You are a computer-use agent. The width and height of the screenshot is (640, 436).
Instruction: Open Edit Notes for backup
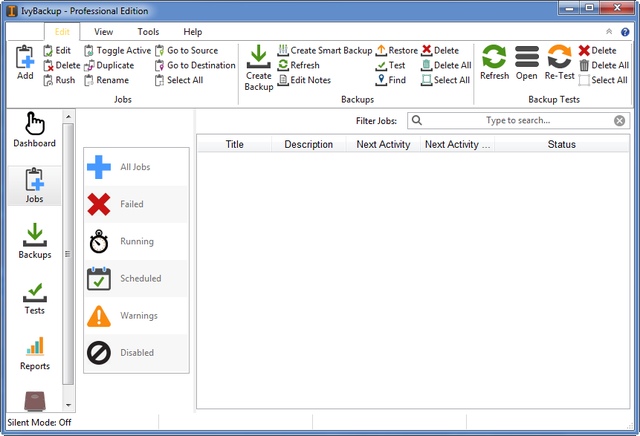pyautogui.click(x=304, y=80)
